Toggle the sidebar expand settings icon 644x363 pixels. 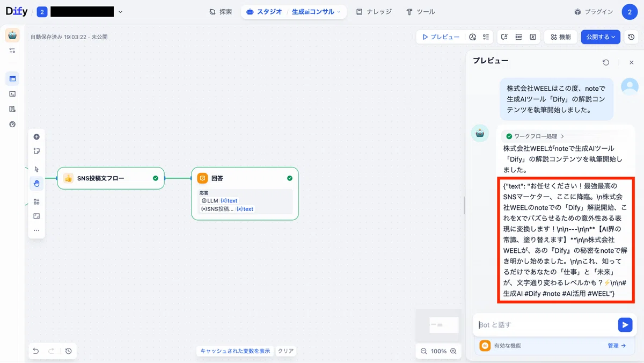(x=12, y=50)
